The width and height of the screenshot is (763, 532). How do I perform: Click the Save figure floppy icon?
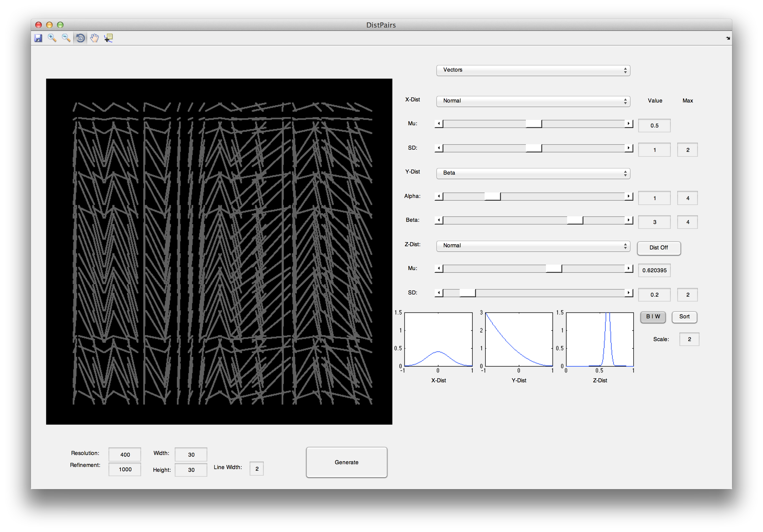[x=38, y=38]
